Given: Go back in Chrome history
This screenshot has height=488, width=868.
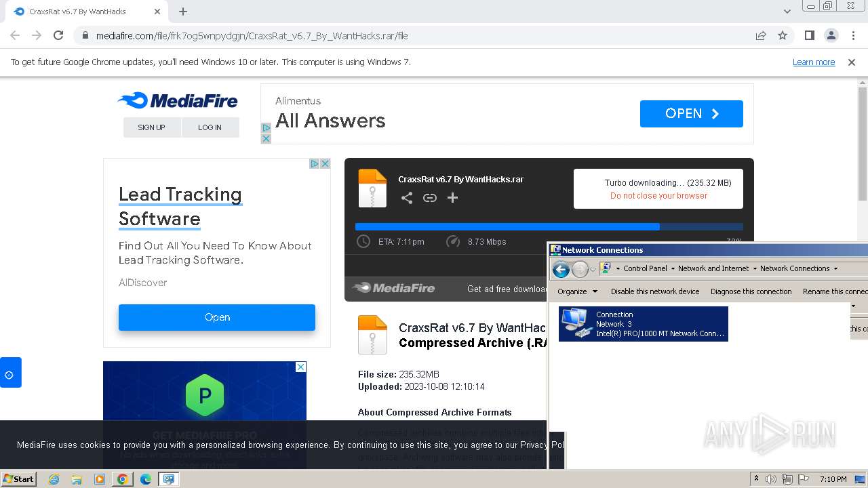Looking at the screenshot, I should click(15, 35).
